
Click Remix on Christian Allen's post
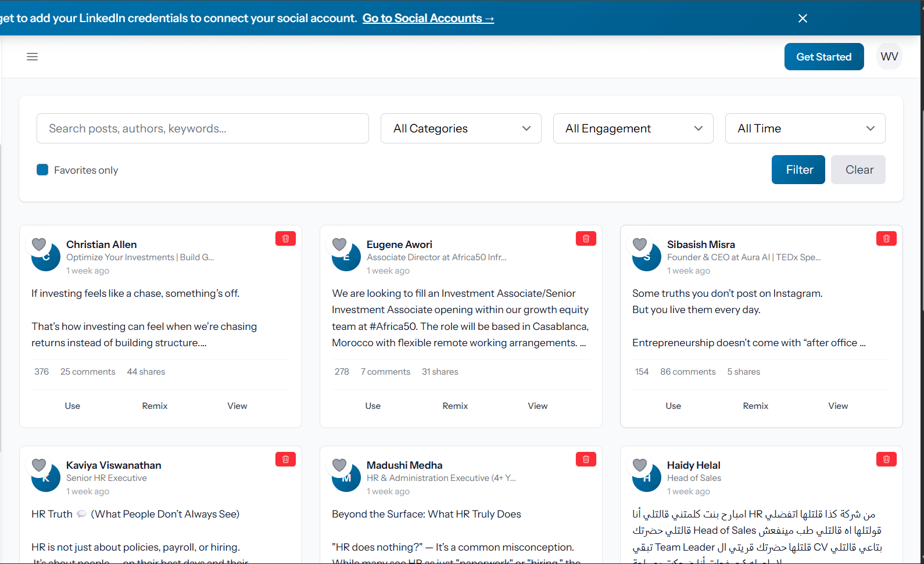tap(155, 406)
